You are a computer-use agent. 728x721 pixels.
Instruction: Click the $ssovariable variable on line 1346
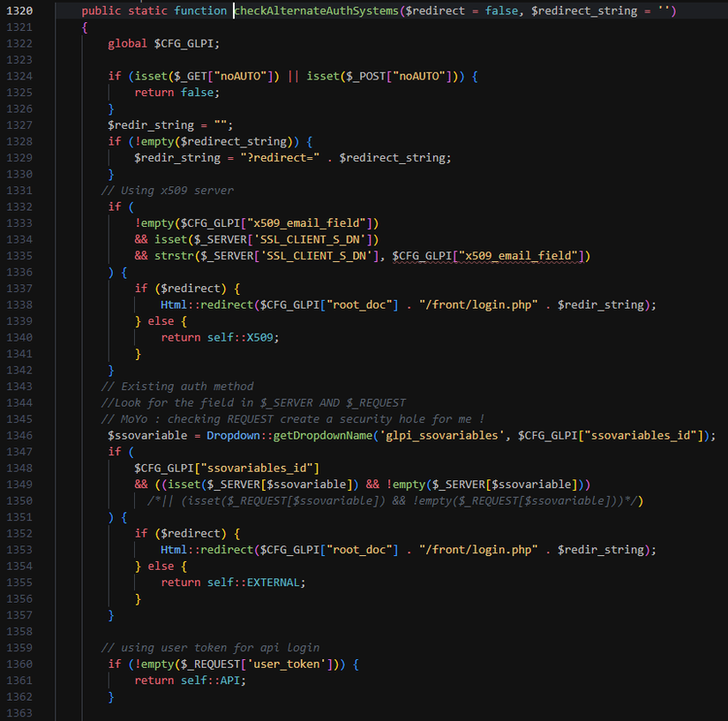click(x=147, y=435)
